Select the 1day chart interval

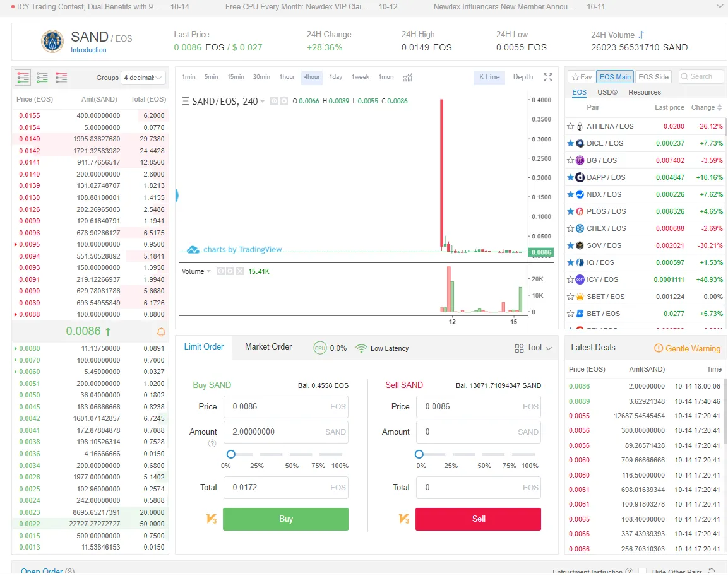point(336,77)
